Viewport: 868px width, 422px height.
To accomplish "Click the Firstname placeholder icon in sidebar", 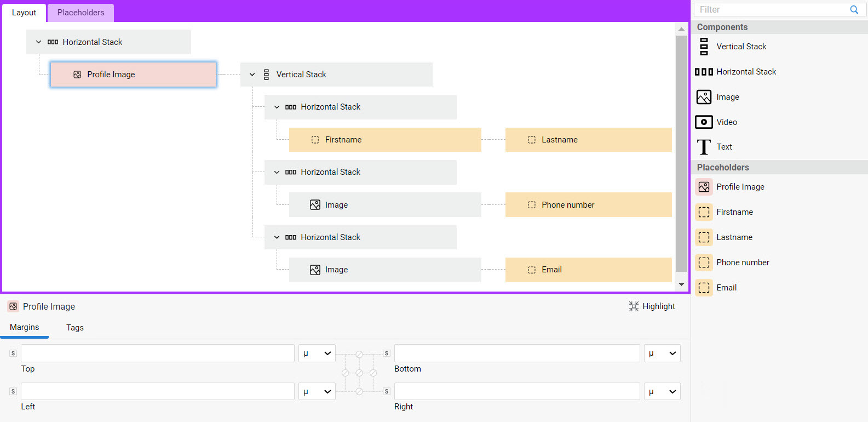I will click(704, 212).
